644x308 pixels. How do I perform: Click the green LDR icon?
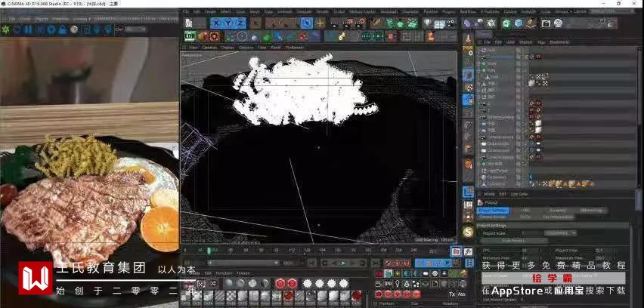point(189,36)
